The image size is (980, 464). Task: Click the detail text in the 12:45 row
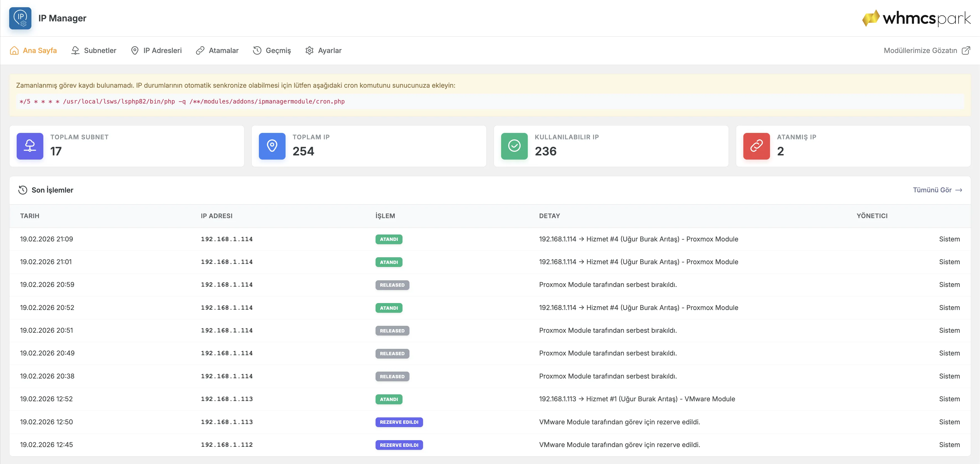[x=619, y=445]
